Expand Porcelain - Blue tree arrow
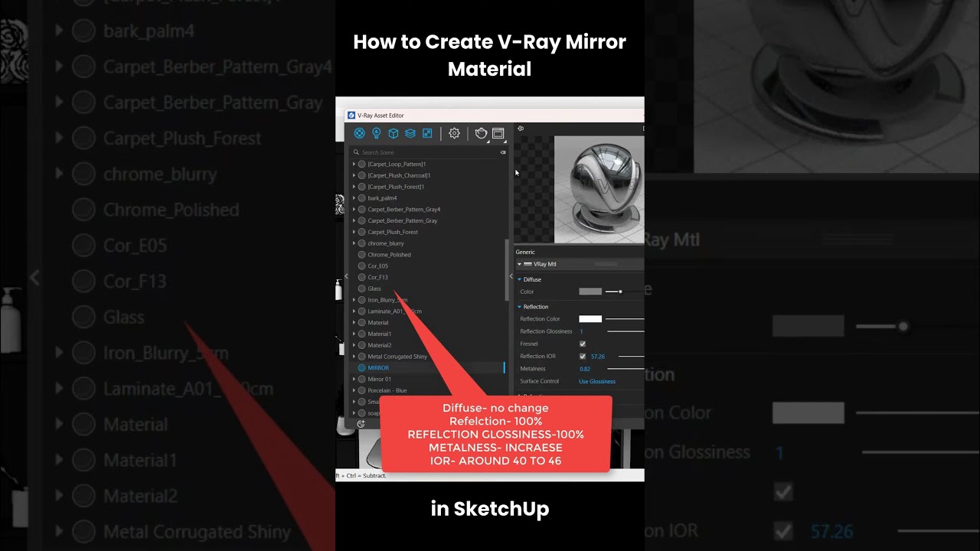Image resolution: width=980 pixels, height=551 pixels. tap(354, 390)
